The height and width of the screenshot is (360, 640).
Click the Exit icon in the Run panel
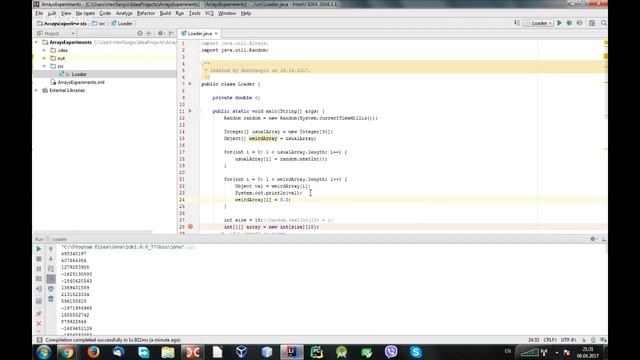coord(39,289)
